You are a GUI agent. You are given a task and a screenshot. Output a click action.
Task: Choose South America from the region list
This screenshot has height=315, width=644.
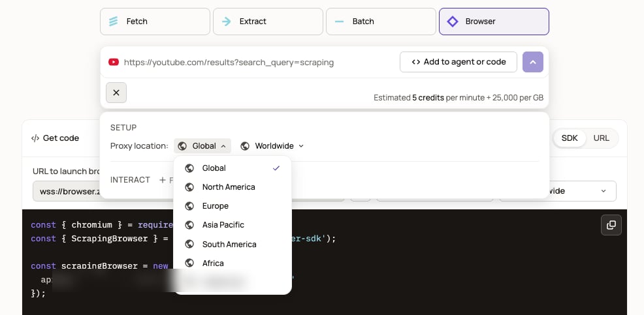233,244
